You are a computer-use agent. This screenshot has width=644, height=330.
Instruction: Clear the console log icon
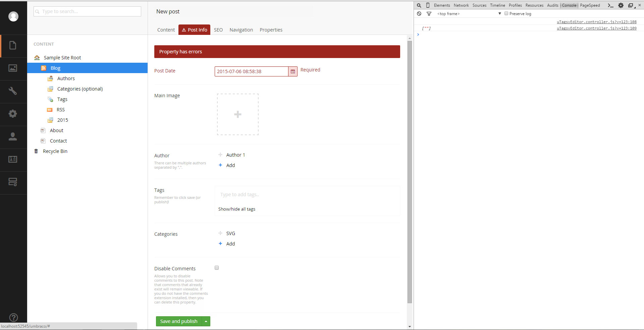coord(419,14)
